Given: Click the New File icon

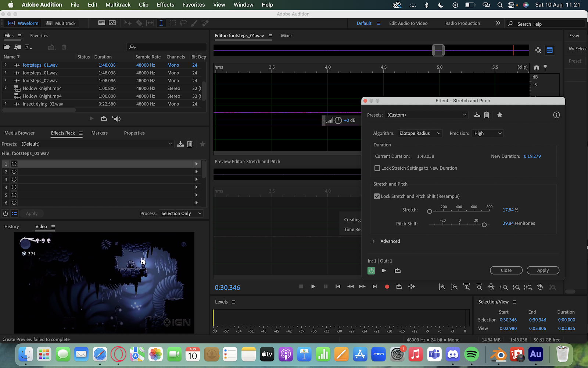Looking at the screenshot, I should 28,47.
